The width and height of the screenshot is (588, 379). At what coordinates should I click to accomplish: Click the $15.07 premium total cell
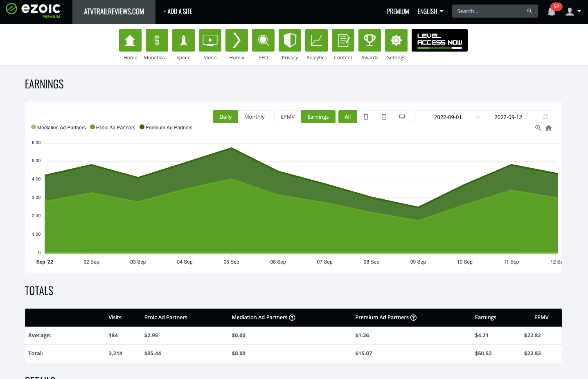[x=364, y=353]
